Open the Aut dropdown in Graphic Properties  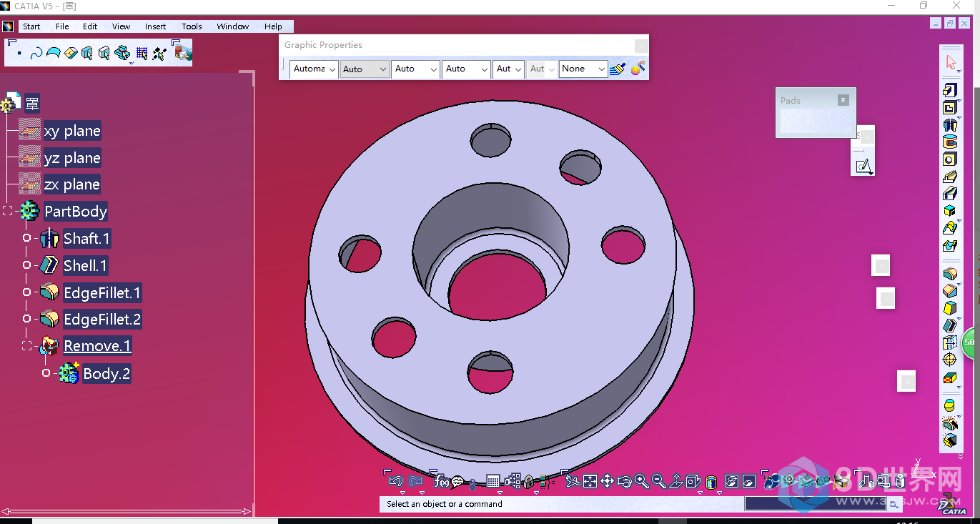[508, 69]
